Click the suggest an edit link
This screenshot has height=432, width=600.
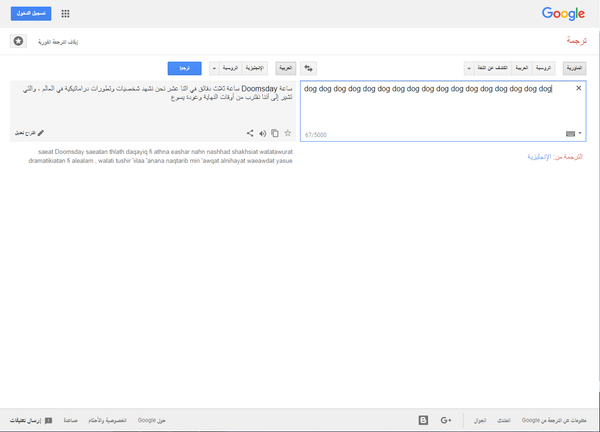(29, 132)
